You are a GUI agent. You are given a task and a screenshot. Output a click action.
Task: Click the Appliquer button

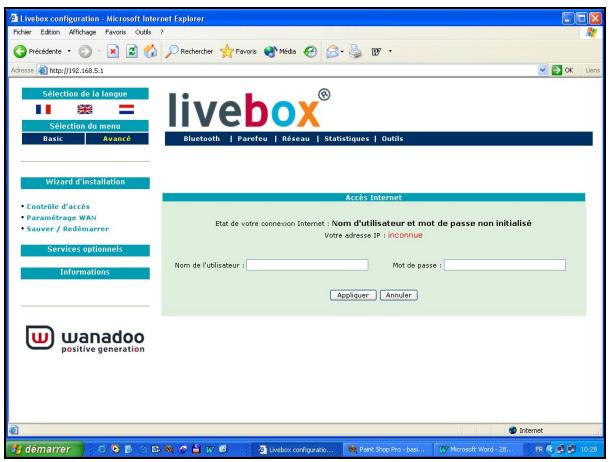pos(353,295)
